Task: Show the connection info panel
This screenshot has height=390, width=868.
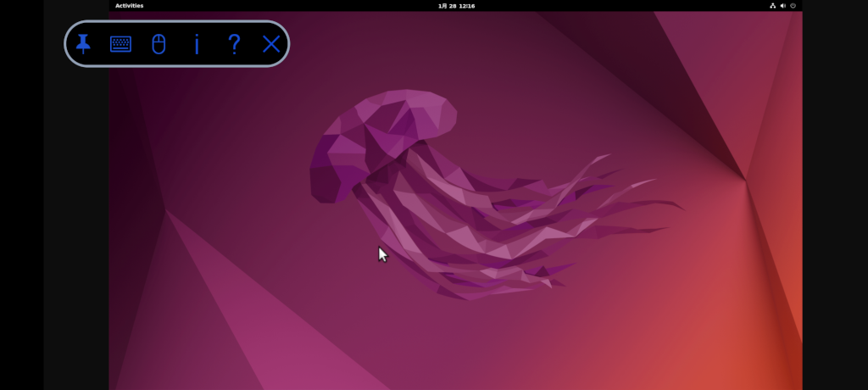Action: (197, 44)
